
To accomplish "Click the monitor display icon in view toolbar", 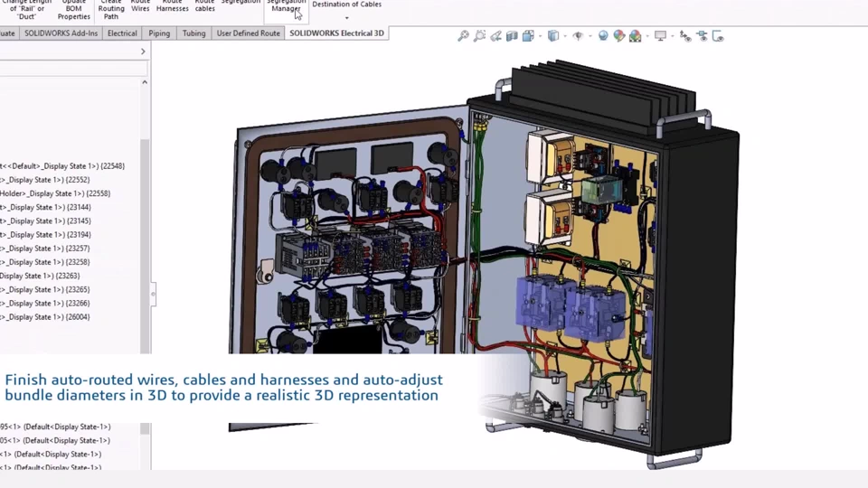I will point(660,36).
